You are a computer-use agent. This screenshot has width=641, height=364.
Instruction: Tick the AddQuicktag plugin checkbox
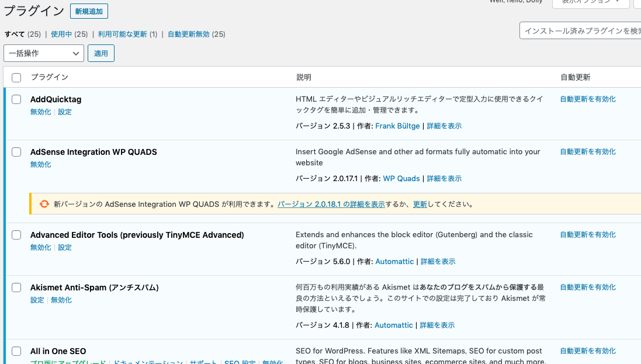click(16, 99)
